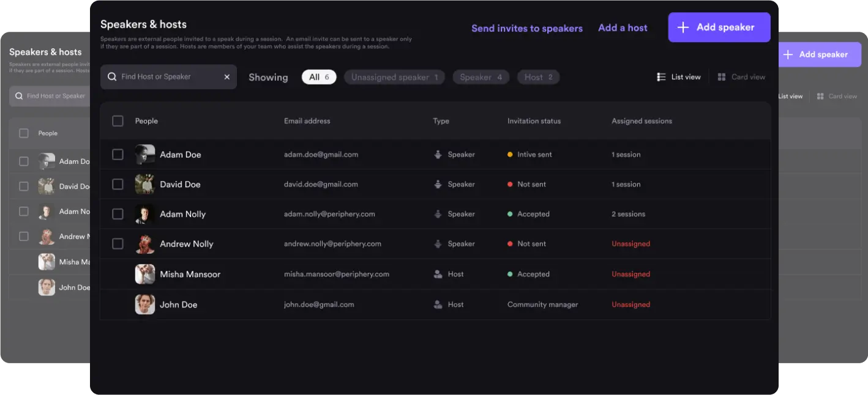Viewport: 868px width, 395px height.
Task: Click the plus icon on Add speaker
Action: click(684, 28)
